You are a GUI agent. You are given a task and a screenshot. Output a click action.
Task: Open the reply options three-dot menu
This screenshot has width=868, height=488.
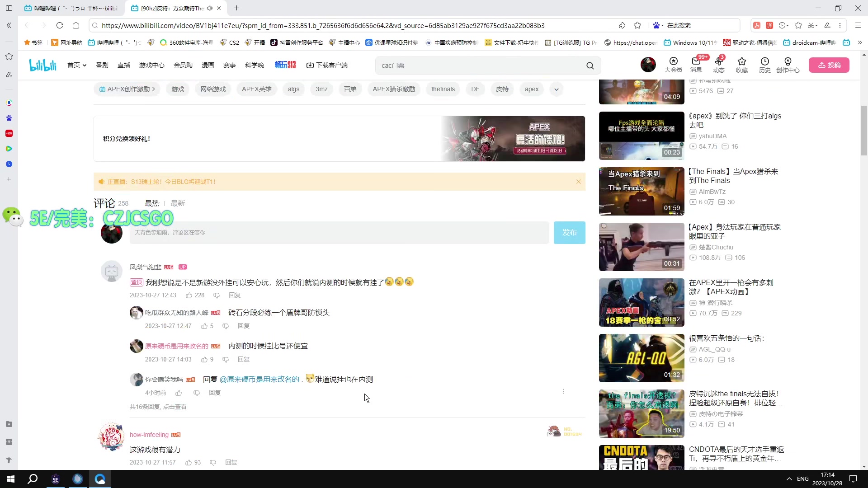(564, 391)
